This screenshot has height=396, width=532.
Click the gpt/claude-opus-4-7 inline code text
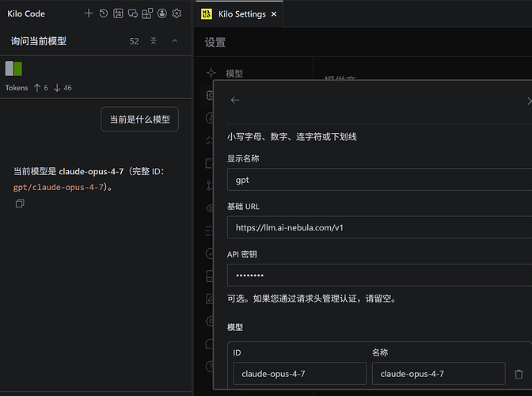[x=59, y=188]
